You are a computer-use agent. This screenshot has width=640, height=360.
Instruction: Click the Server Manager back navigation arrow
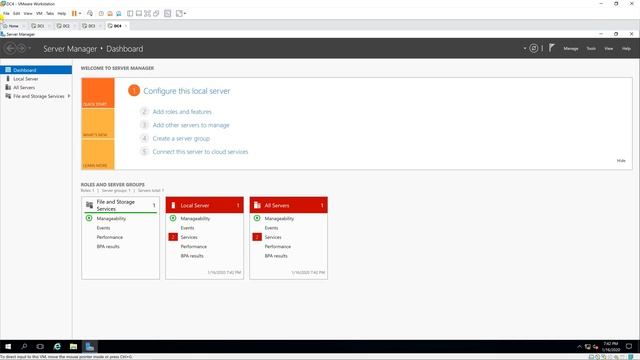(x=10, y=49)
